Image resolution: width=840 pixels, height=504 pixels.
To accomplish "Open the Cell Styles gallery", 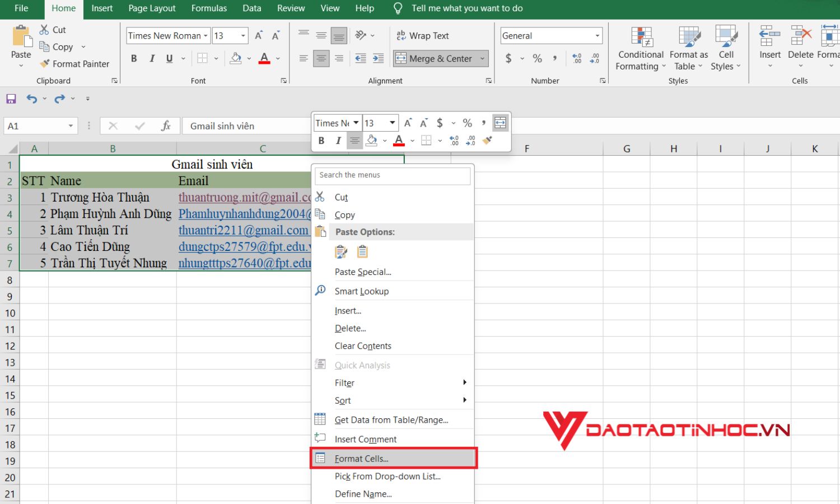I will (726, 48).
